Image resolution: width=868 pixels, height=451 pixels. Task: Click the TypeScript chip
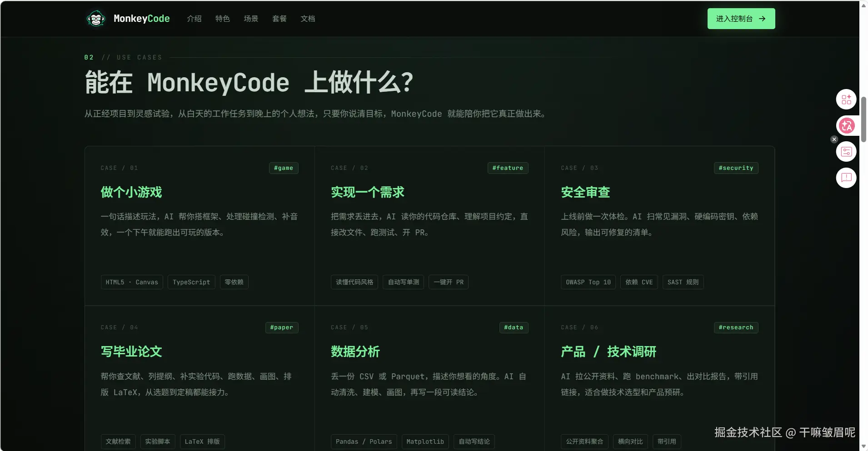pyautogui.click(x=191, y=282)
